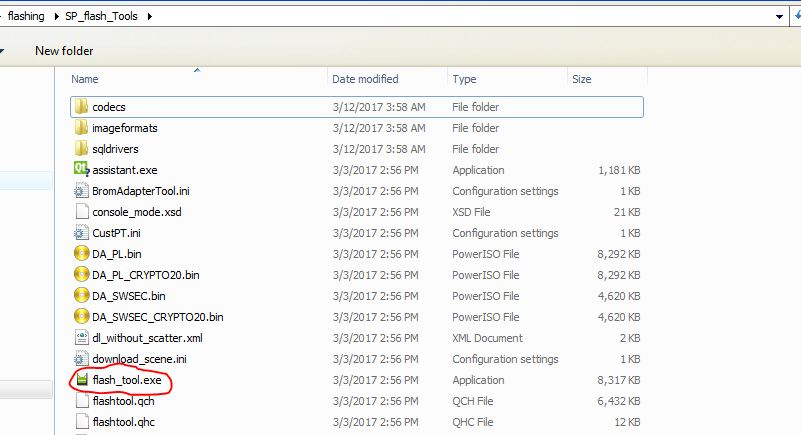Viewport: 801px width, 435px height.
Task: Select the codecs folder name
Action: tap(109, 107)
